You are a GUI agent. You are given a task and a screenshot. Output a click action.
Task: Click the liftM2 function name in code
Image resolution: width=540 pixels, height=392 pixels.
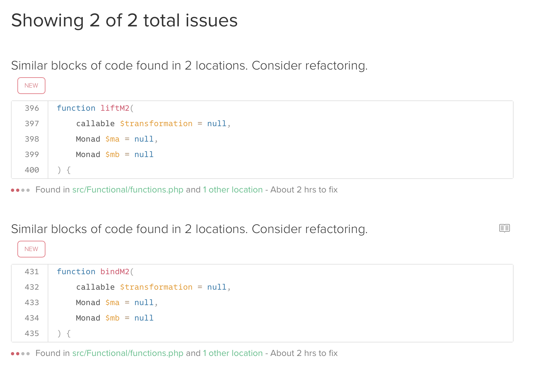[x=115, y=108]
